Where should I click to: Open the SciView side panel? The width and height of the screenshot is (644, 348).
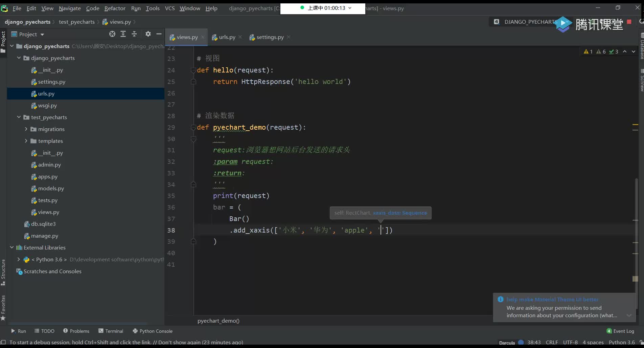641,80
